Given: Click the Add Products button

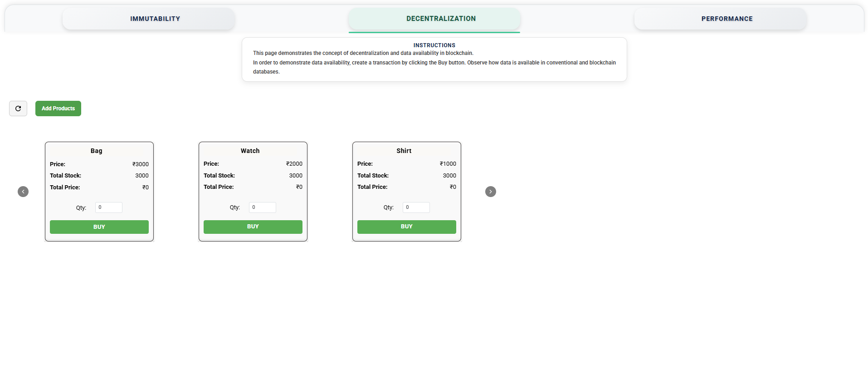Looking at the screenshot, I should click(x=58, y=109).
